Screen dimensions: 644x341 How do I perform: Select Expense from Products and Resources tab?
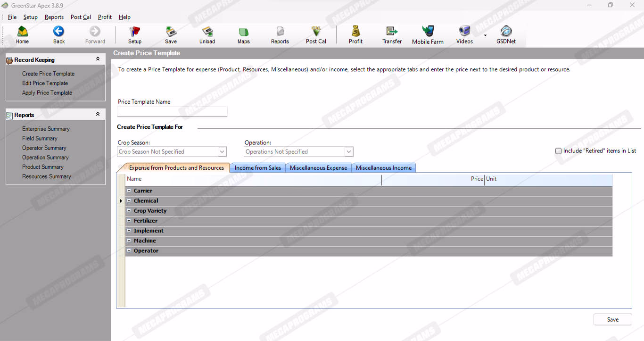pyautogui.click(x=176, y=168)
